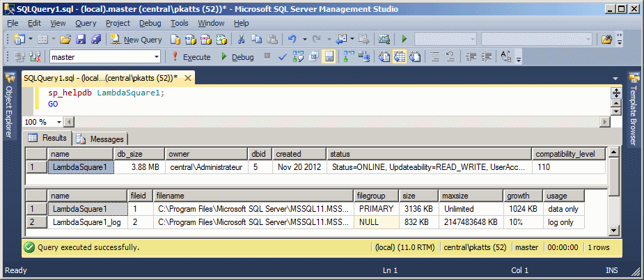Open the active documents list arrow
Viewport: 644px width, 280px height.
click(615, 78)
